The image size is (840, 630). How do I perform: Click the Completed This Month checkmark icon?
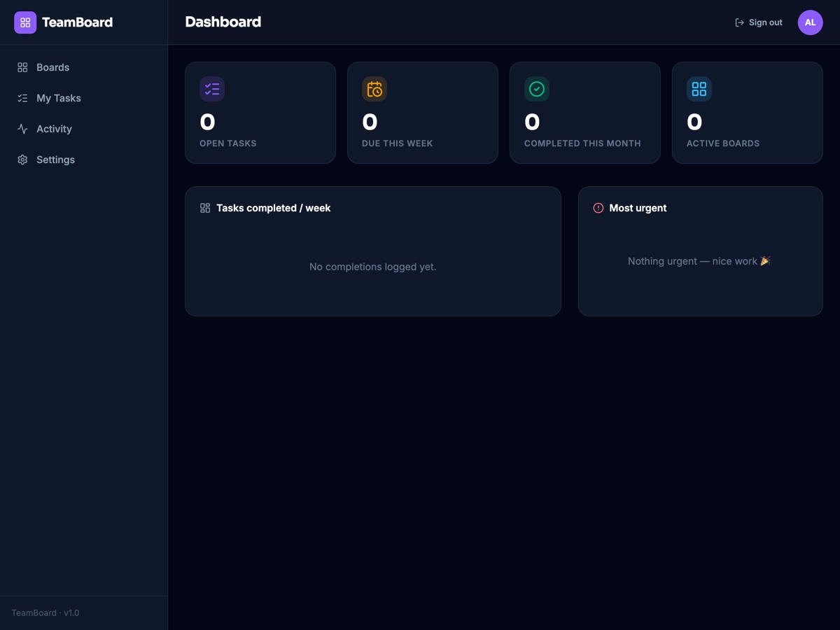537,89
